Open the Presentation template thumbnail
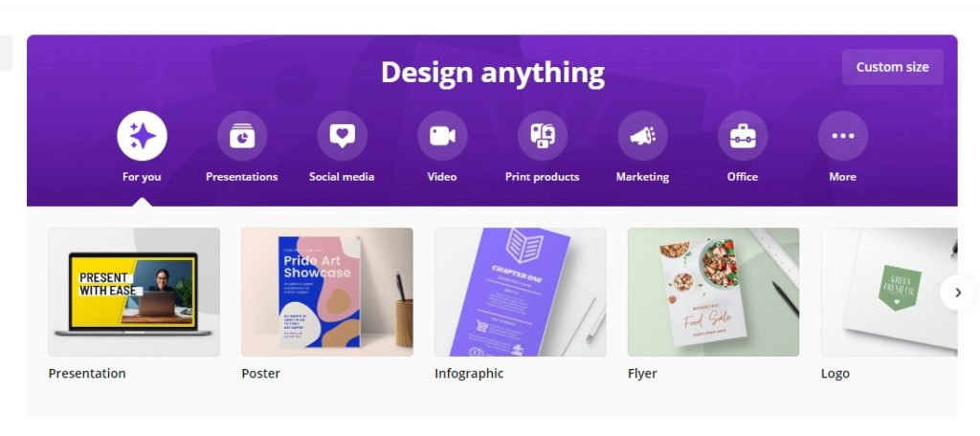 pyautogui.click(x=134, y=292)
